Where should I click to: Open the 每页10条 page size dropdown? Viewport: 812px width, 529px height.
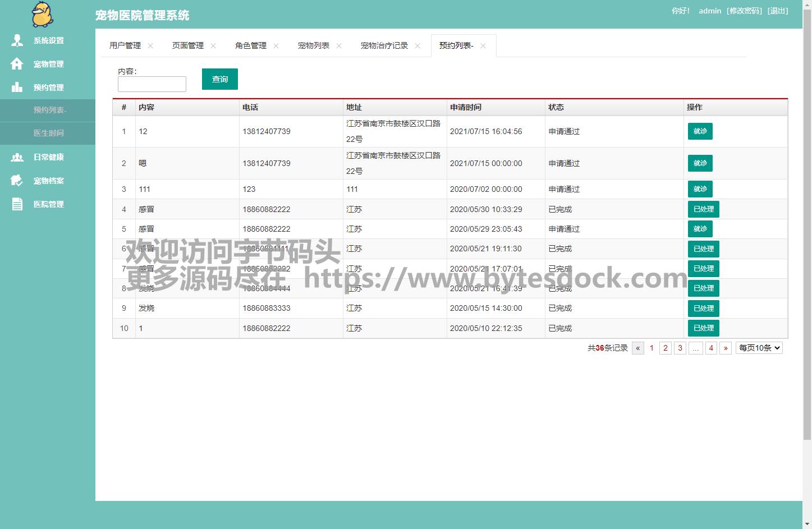759,348
